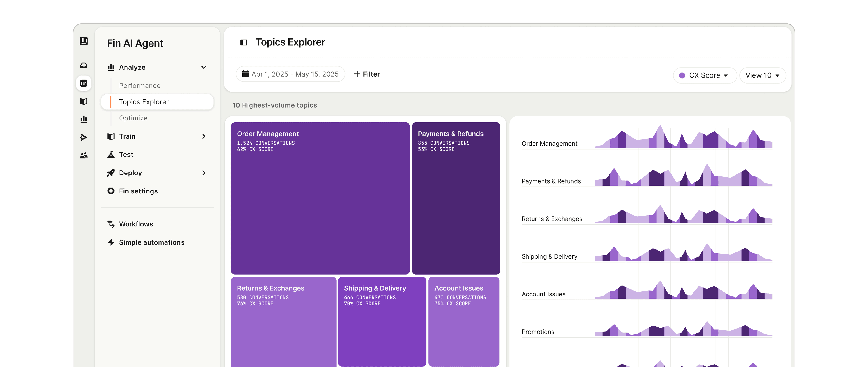
Task: Open the View 10 dropdown
Action: 762,75
